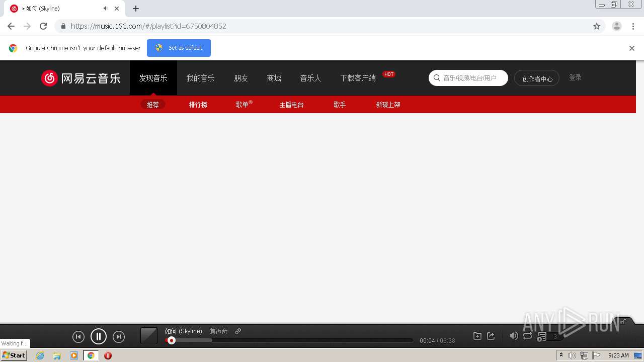Select the 新碟上架 sub-navigation item

point(388,105)
